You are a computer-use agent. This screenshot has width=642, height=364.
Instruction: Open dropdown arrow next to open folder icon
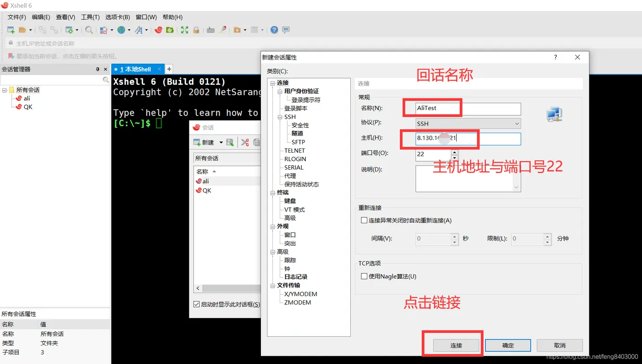tap(31, 30)
